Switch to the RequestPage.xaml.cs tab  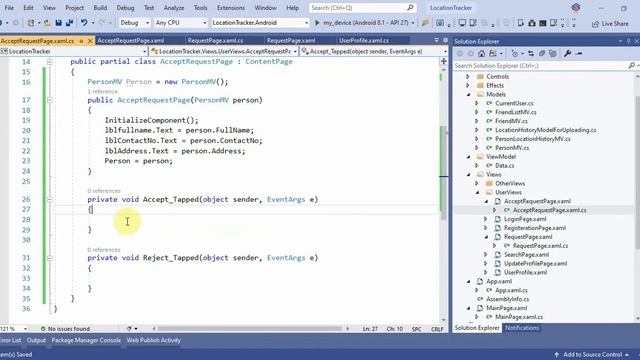click(216, 40)
